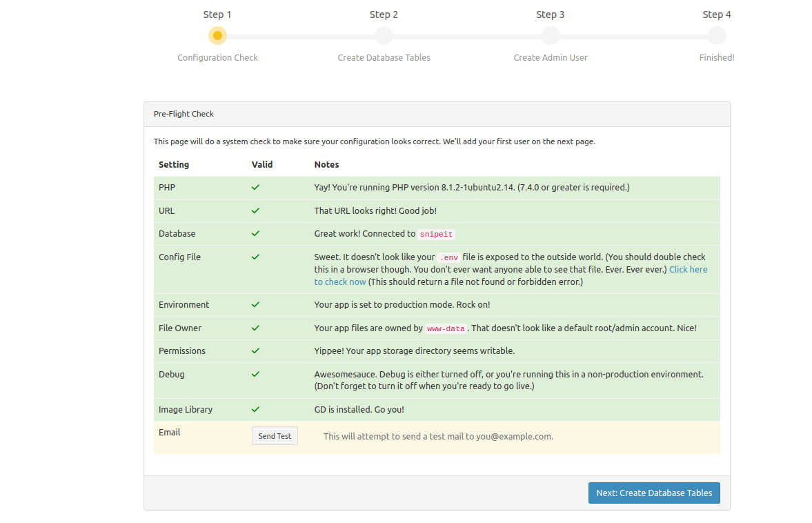Click the Database row checkmark icon
This screenshot has width=812, height=523.
point(255,234)
